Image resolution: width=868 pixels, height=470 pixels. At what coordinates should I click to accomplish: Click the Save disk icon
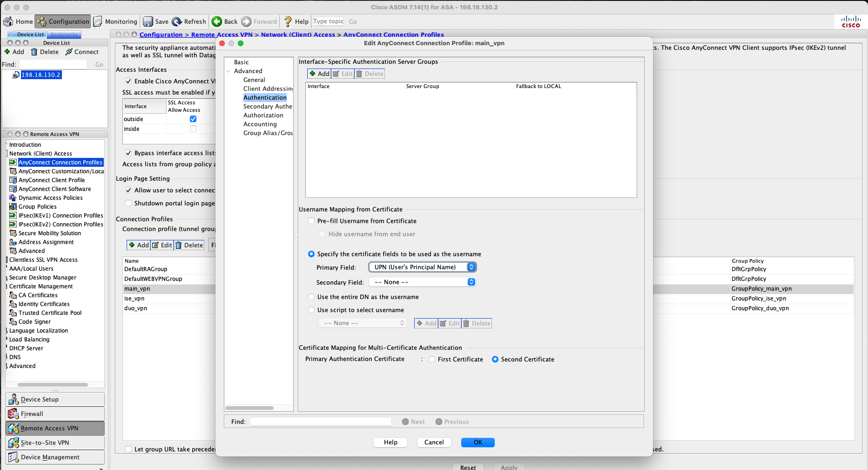click(x=148, y=21)
